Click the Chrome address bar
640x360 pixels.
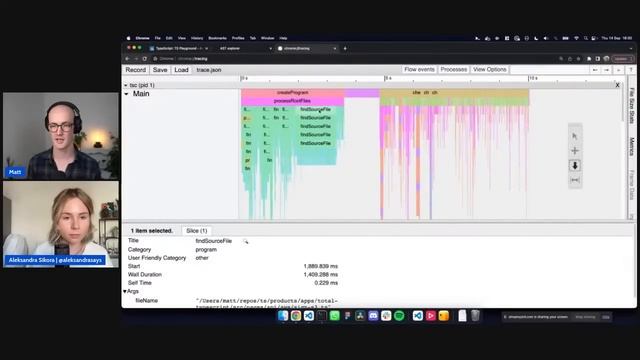click(354, 59)
